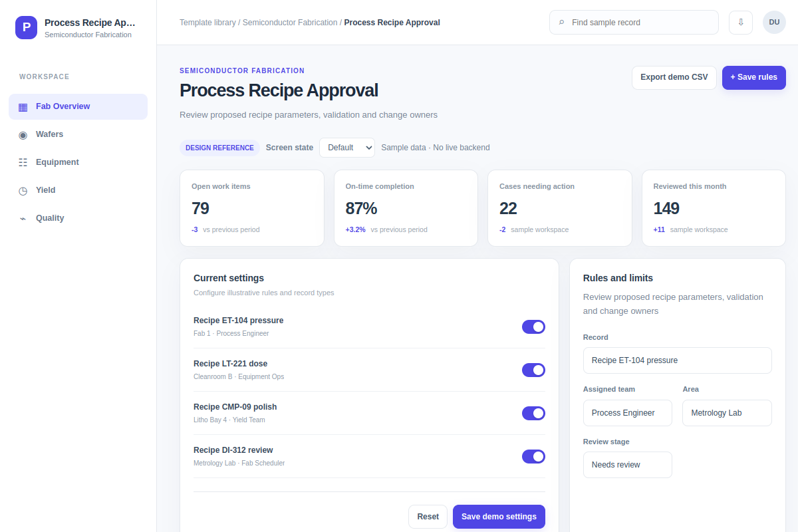Click the Yield clock icon

23,191
